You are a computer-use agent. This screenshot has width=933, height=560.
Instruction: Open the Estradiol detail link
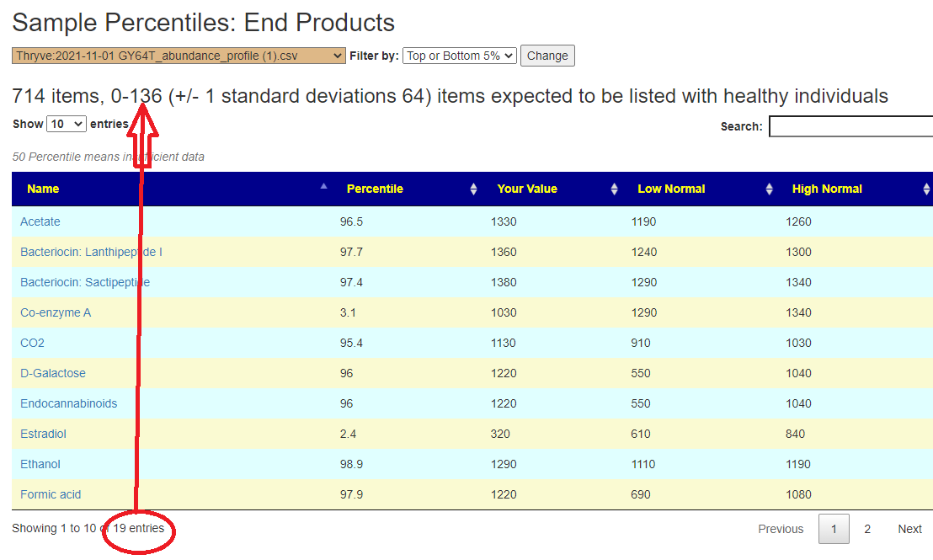point(42,434)
